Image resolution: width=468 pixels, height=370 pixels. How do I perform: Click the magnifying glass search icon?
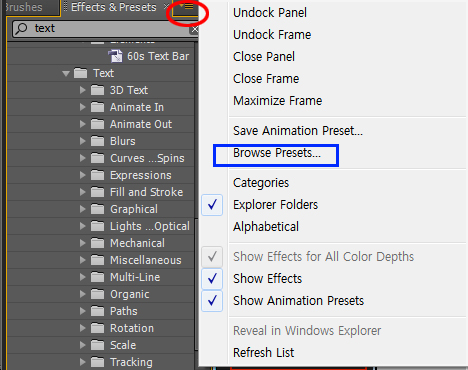pyautogui.click(x=22, y=29)
